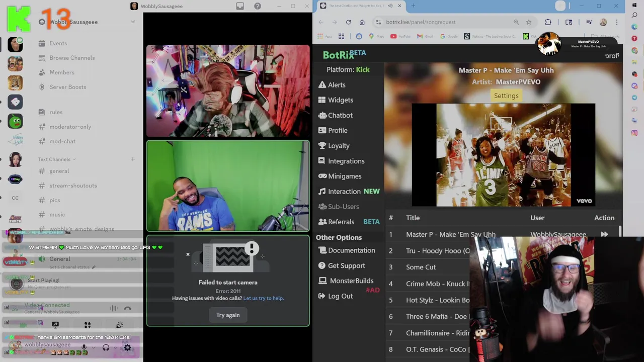The image size is (644, 362).
Task: Open Discord activities icon
Action: 88,325
